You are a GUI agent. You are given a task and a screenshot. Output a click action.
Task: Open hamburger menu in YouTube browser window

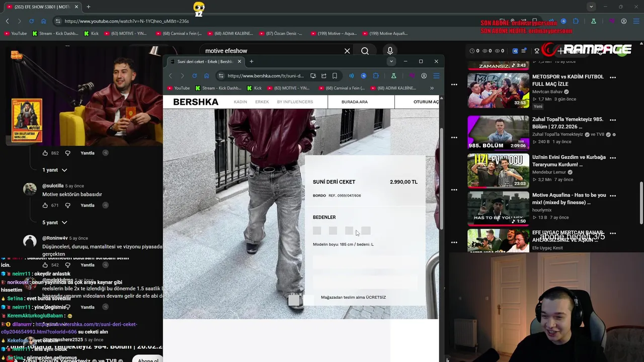coord(636,21)
